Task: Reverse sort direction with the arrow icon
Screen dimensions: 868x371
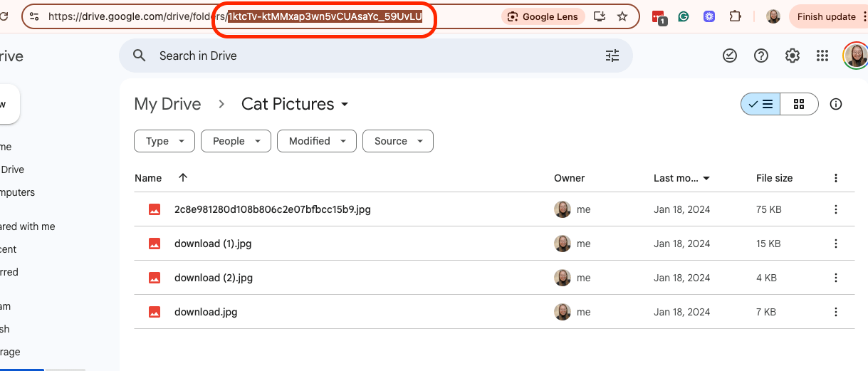Action: click(183, 177)
